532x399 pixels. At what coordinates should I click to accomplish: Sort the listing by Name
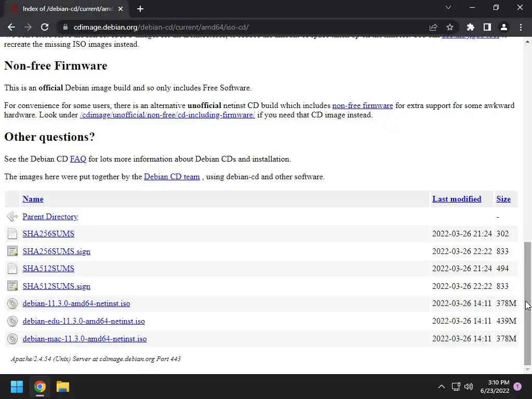click(33, 199)
